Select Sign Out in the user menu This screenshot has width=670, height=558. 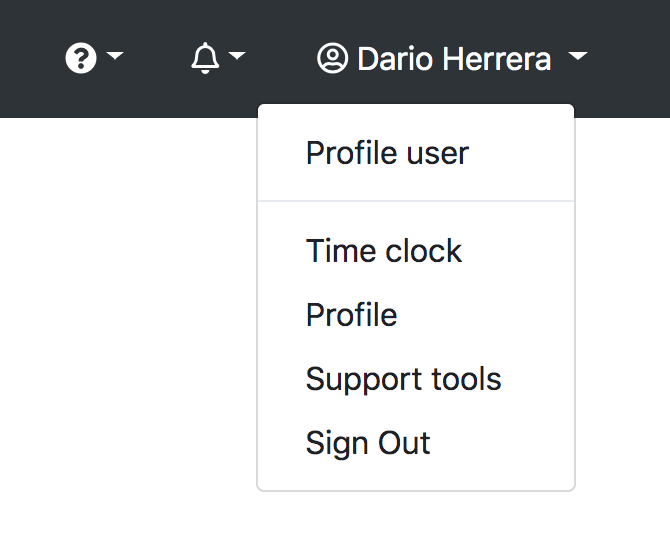pyautogui.click(x=416, y=443)
